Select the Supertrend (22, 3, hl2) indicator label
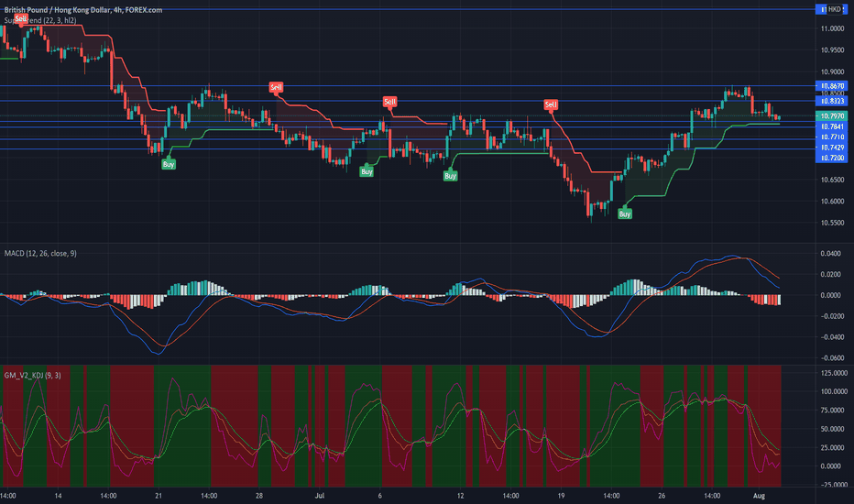This screenshot has width=854, height=504. coord(40,20)
